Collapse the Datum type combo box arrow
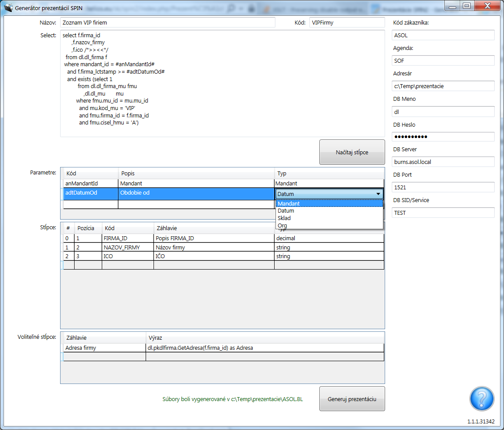504x430 pixels. coord(378,194)
